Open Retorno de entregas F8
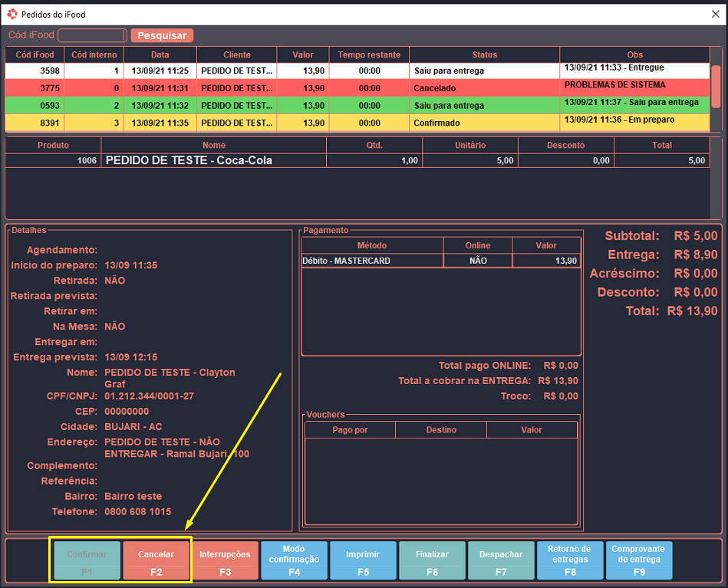The height and width of the screenshot is (588, 728). pos(570,560)
